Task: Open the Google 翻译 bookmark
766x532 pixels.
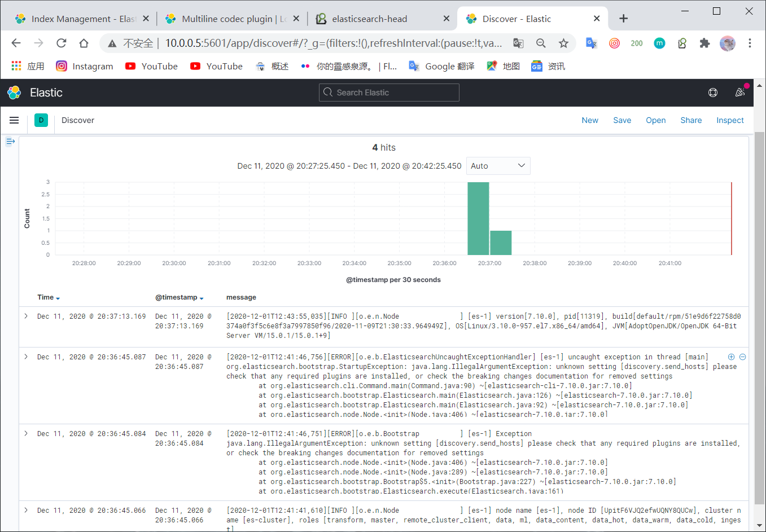Action: point(441,66)
